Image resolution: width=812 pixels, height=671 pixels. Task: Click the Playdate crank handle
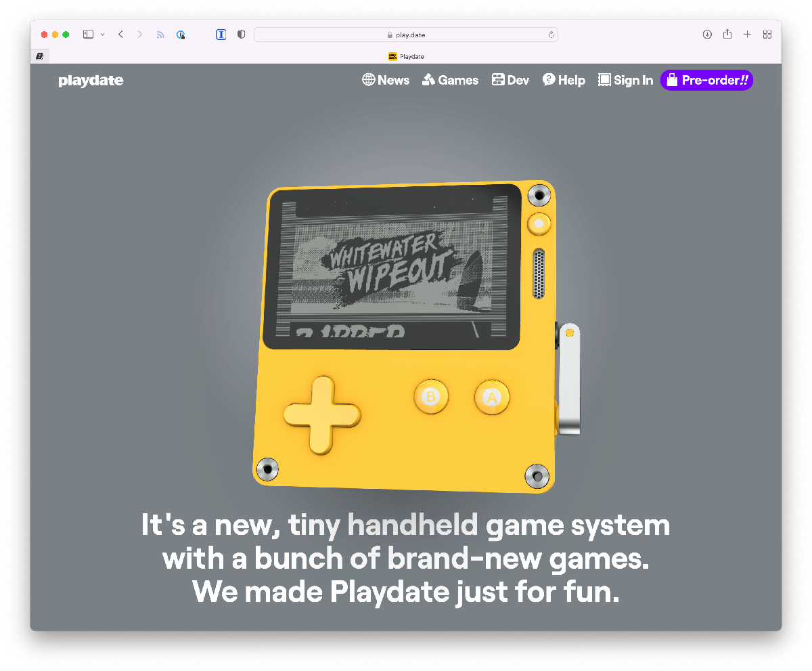coord(568,378)
